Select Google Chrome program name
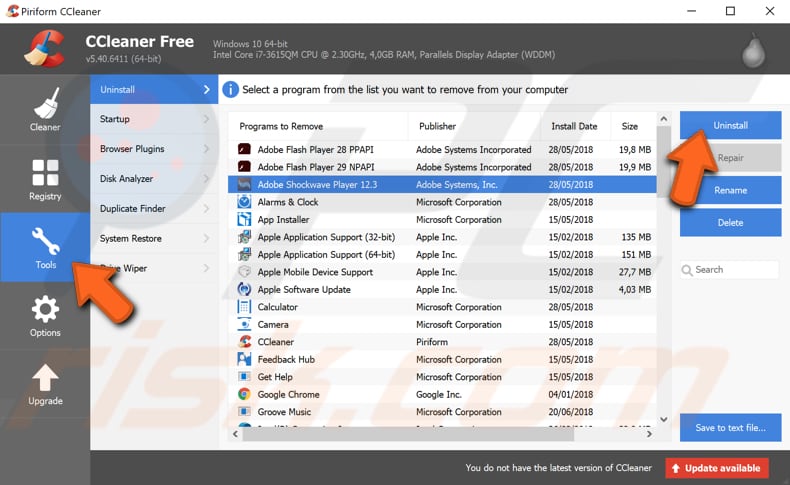This screenshot has height=485, width=790. coord(288,394)
